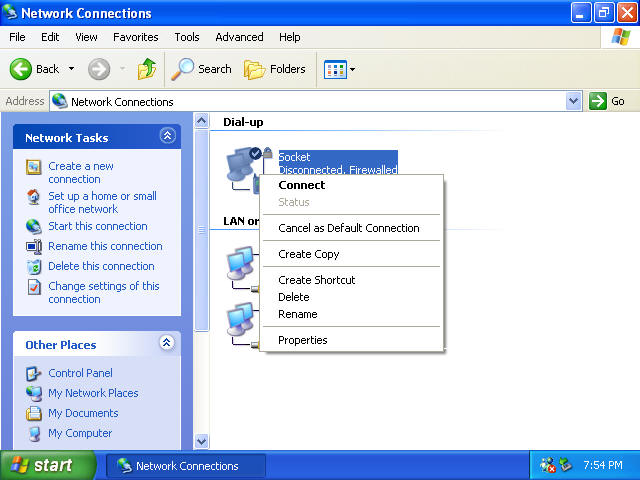Image resolution: width=640 pixels, height=480 pixels.
Task: Click the Control Panel icon
Action: click(x=33, y=373)
